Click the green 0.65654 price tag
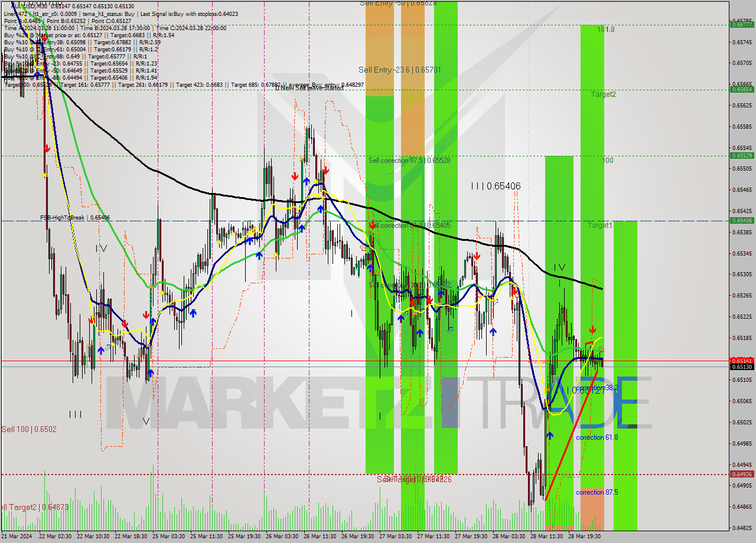The width and height of the screenshot is (756, 543). (742, 90)
